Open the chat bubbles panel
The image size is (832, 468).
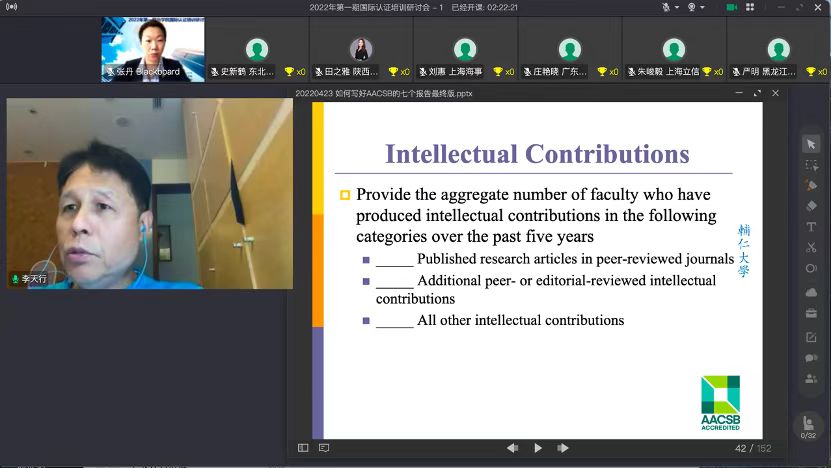tap(811, 358)
